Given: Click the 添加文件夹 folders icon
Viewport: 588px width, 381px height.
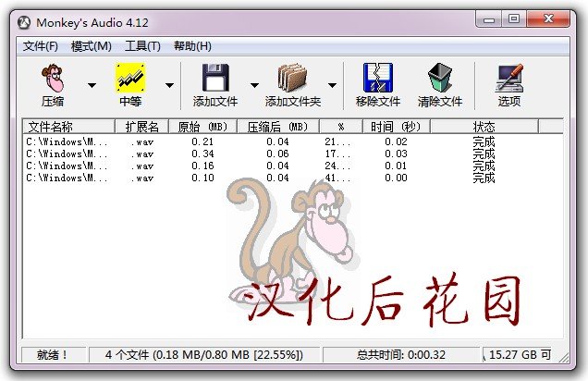Looking at the screenshot, I should (292, 78).
